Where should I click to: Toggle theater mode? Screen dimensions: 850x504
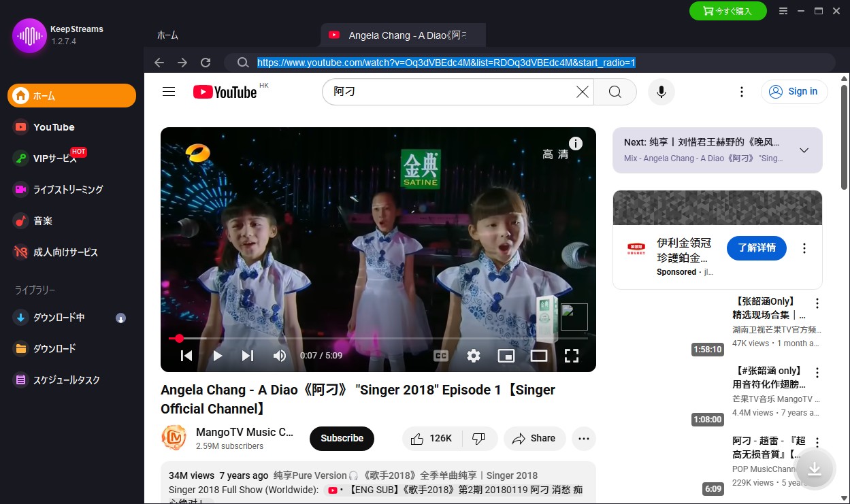(x=539, y=356)
